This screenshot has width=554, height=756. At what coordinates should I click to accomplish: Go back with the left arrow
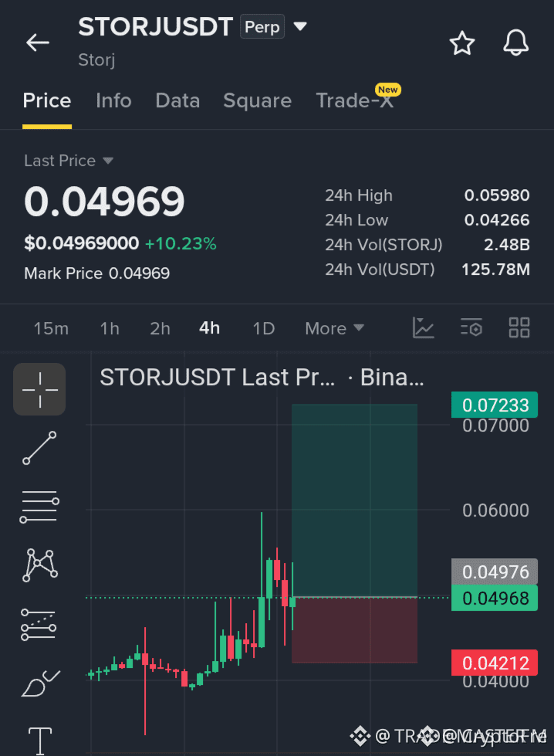coord(38,42)
